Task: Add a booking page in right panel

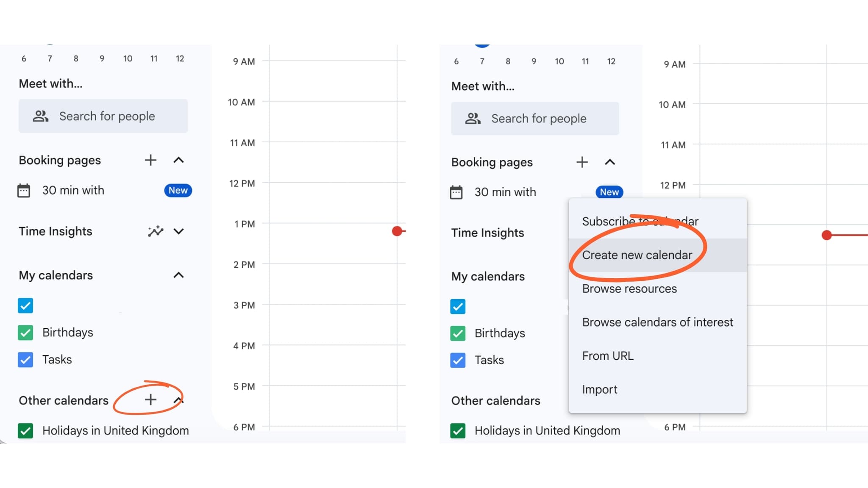Action: point(582,162)
